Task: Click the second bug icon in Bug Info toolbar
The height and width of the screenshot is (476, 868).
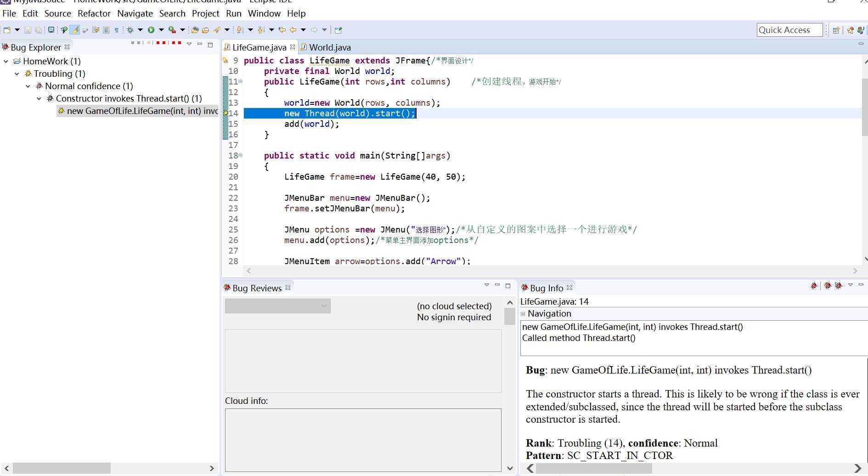Action: pos(828,286)
